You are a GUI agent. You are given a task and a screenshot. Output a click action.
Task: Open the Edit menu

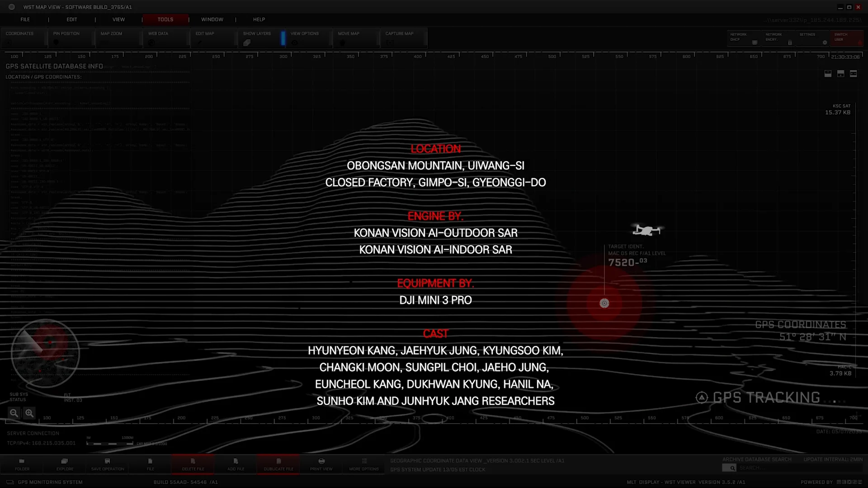tap(72, 19)
